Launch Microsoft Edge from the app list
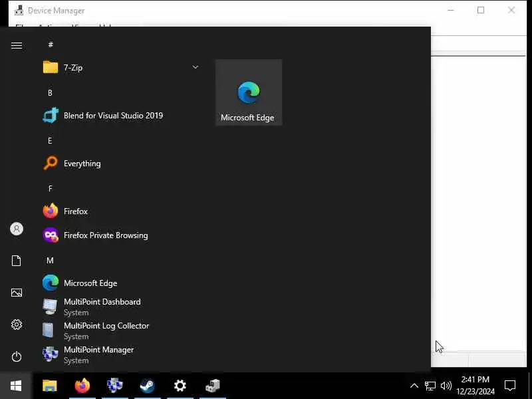 pyautogui.click(x=120, y=283)
